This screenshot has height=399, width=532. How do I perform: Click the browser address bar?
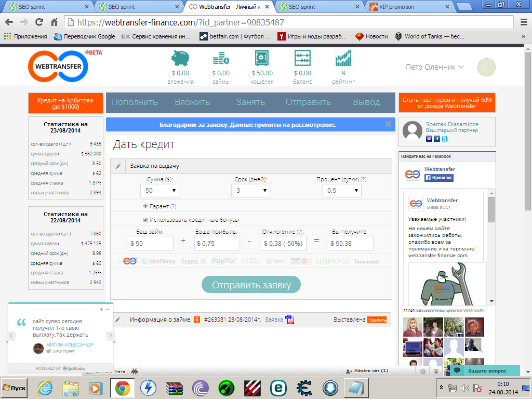pos(289,22)
